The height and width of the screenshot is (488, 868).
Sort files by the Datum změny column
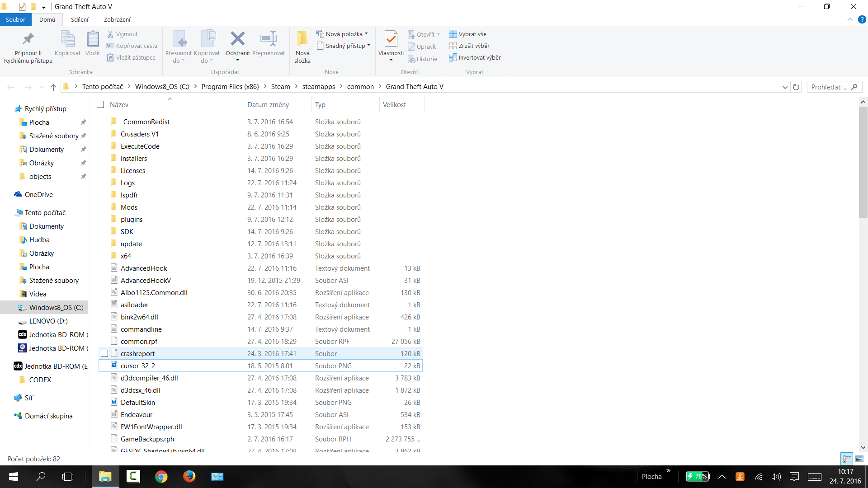[x=268, y=104]
